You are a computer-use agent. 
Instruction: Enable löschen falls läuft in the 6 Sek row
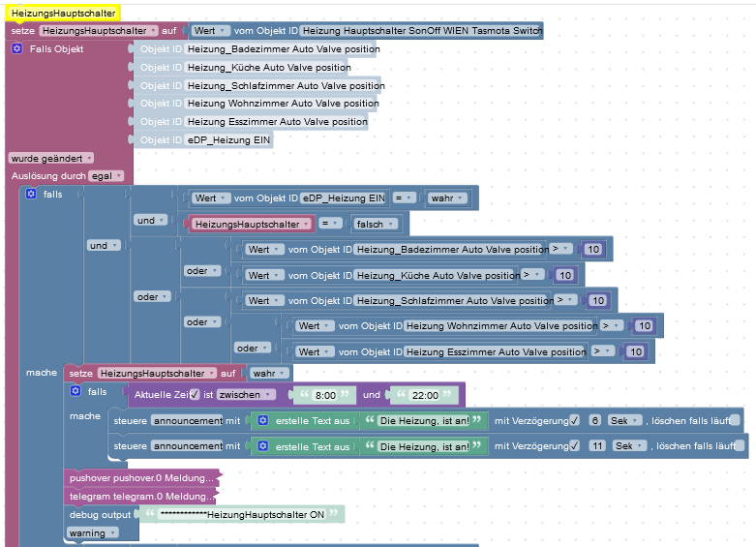tap(735, 420)
